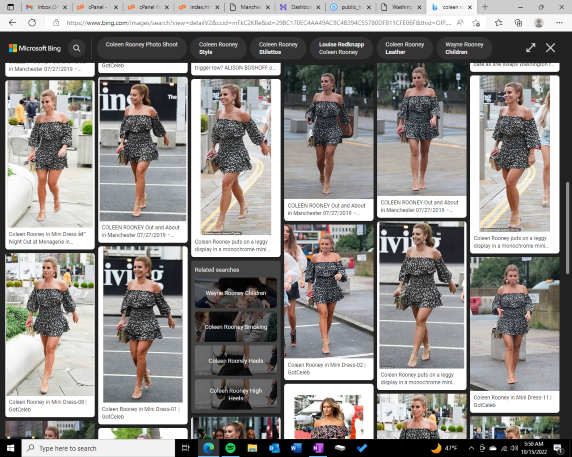The width and height of the screenshot is (572, 457).
Task: Open a new browser tab
Action: click(485, 7)
